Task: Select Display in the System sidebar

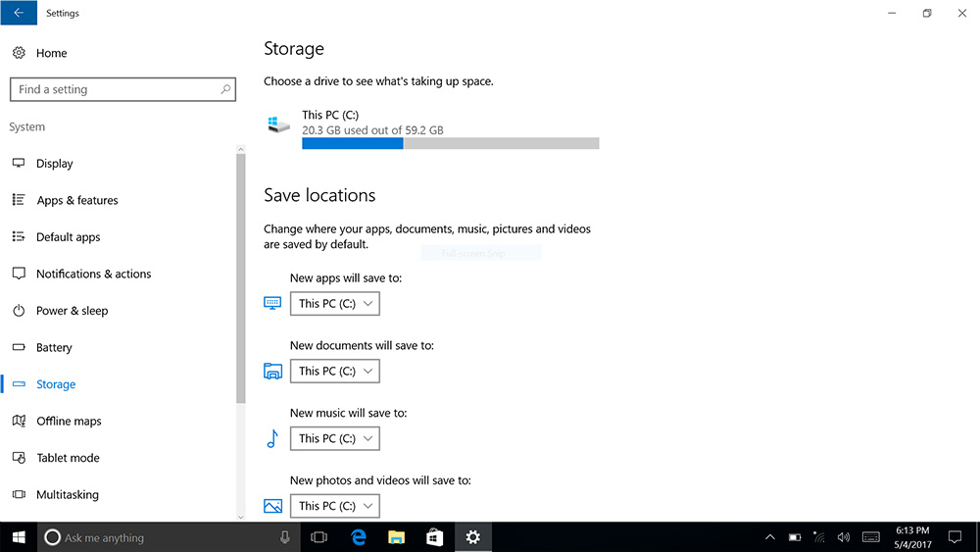Action: pos(55,164)
